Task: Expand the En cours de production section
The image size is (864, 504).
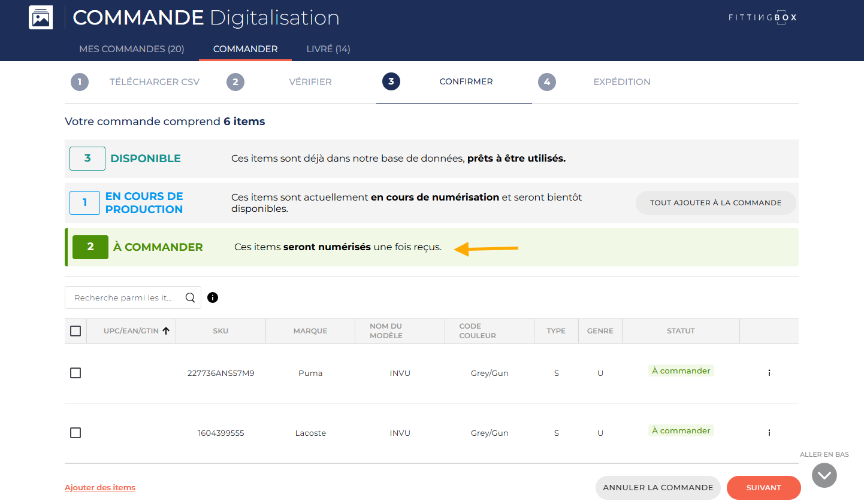Action: coord(144,203)
